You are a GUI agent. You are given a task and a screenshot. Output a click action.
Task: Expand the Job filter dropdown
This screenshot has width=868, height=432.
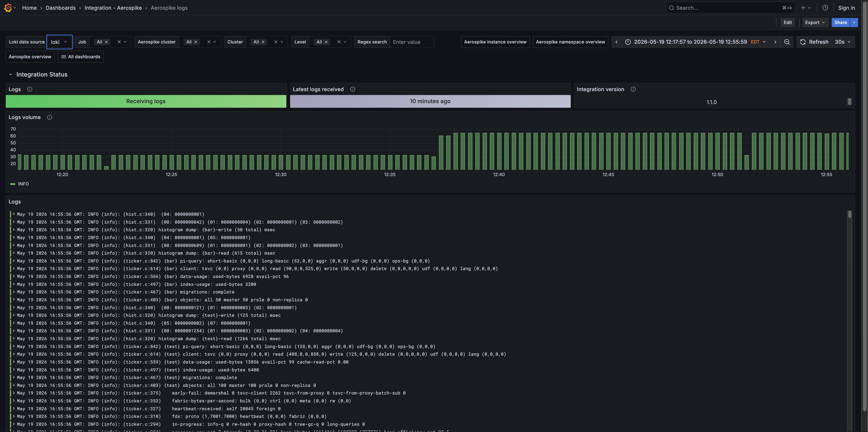click(125, 42)
